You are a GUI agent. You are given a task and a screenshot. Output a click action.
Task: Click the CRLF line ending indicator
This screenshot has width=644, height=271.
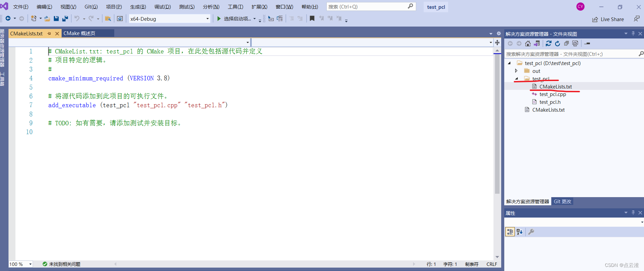coord(492,264)
